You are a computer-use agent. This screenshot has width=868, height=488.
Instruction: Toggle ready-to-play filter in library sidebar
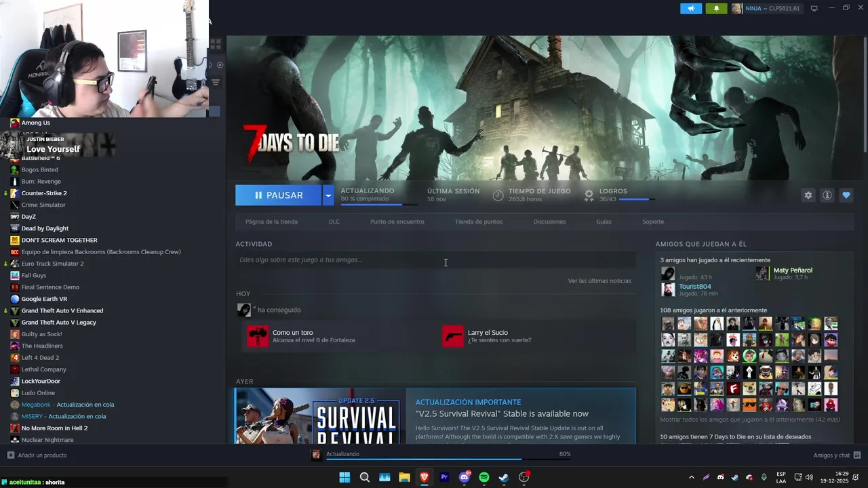220,65
